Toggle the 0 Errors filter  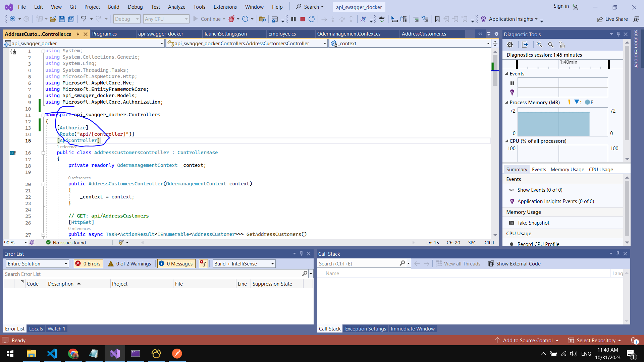89,264
